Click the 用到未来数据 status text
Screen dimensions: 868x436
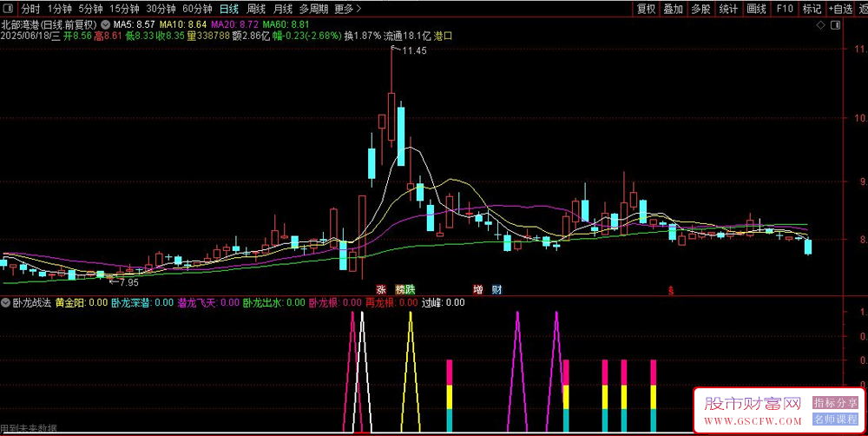(x=29, y=428)
